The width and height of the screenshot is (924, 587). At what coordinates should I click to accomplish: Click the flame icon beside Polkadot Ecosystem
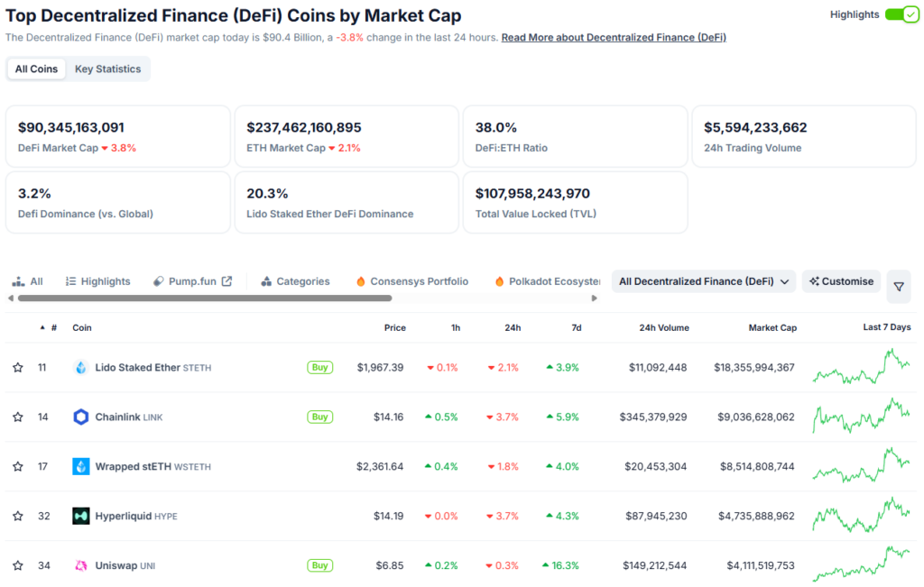point(498,280)
